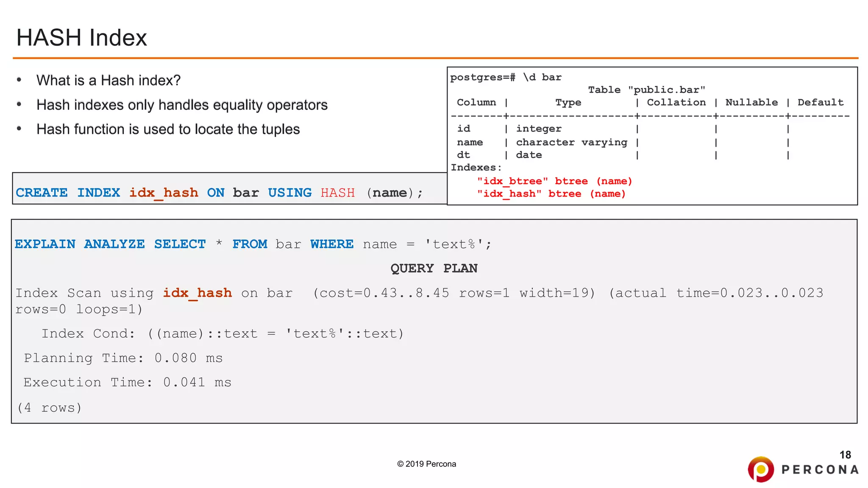
Task: Click the CREATE INDEX statement box
Action: point(219,193)
